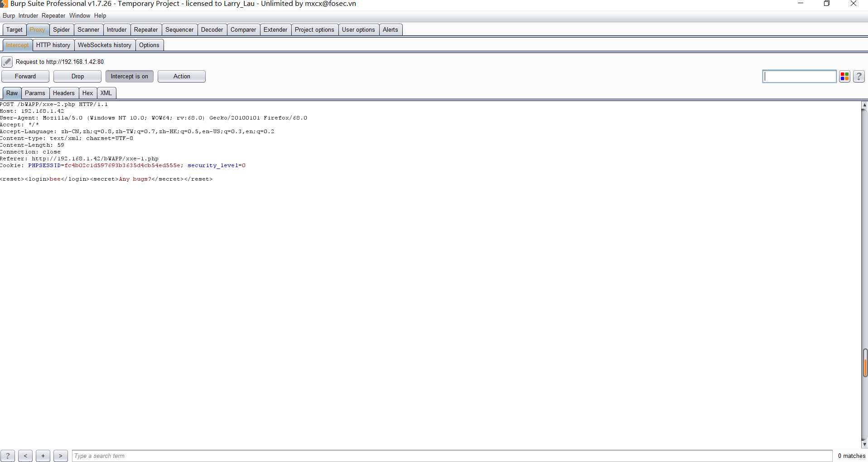
Task: Switch to the Hex view tab
Action: [x=88, y=93]
